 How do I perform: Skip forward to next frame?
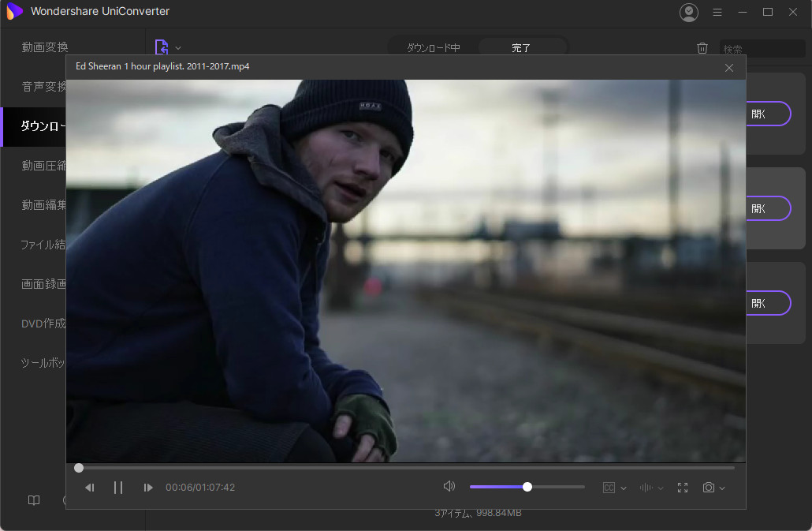click(x=148, y=488)
